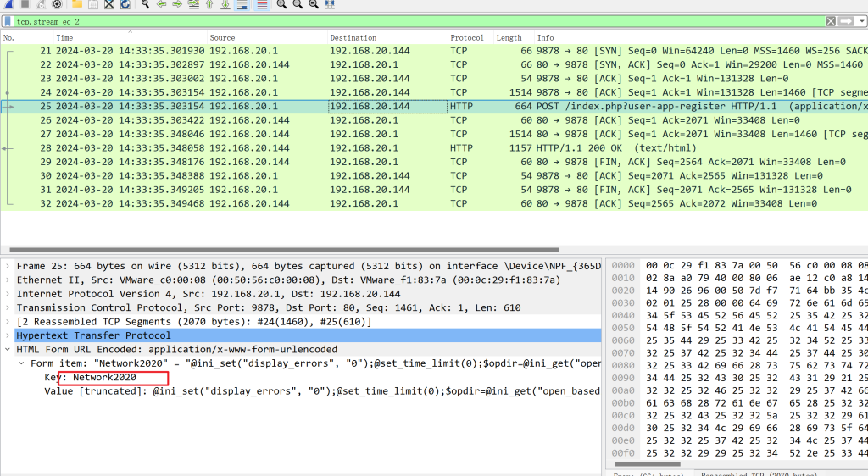Click the Zoom in magnifier icon
Image resolution: width=868 pixels, height=476 pixels.
pyautogui.click(x=281, y=5)
